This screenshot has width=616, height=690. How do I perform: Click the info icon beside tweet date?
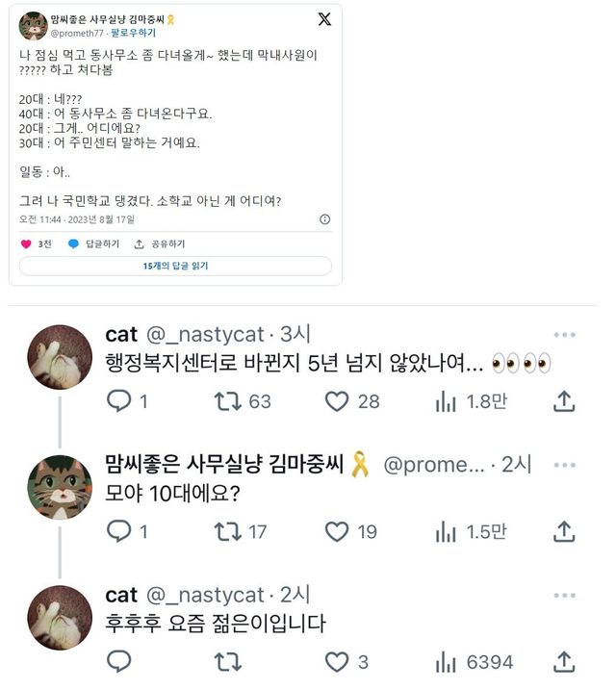324,219
